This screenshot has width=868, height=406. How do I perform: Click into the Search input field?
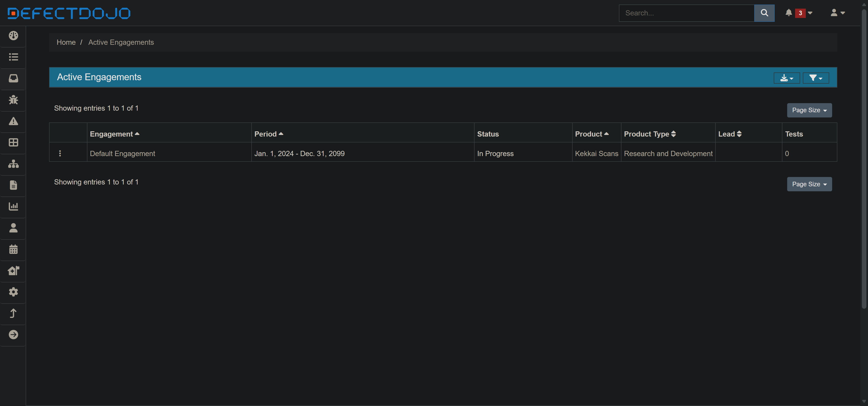click(686, 13)
